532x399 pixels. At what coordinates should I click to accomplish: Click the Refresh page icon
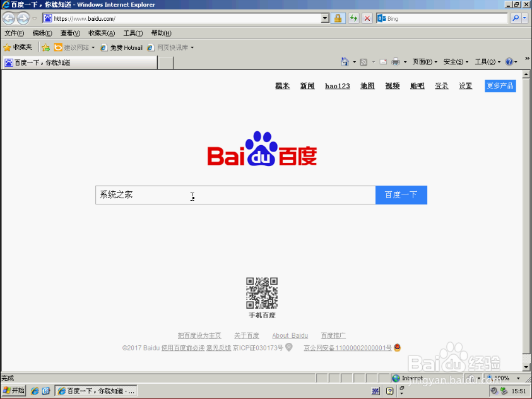coord(353,18)
